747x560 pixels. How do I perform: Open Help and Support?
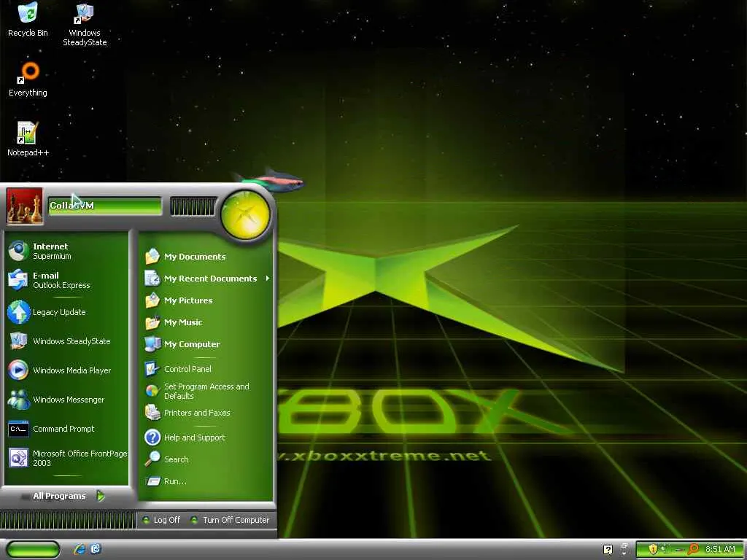point(207,437)
